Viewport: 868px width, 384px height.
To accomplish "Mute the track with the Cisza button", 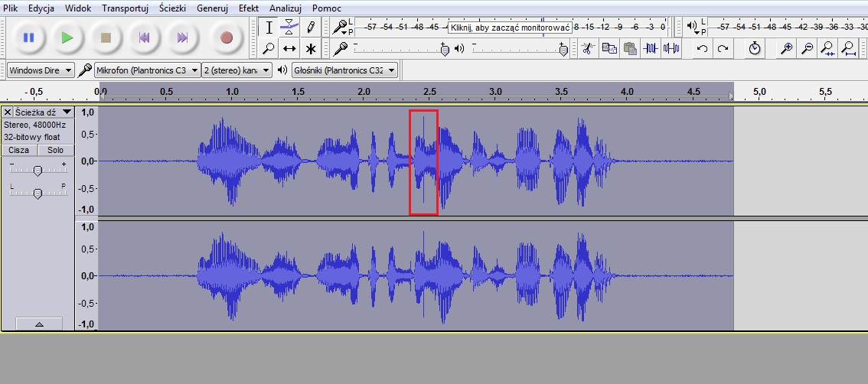I will tap(19, 150).
